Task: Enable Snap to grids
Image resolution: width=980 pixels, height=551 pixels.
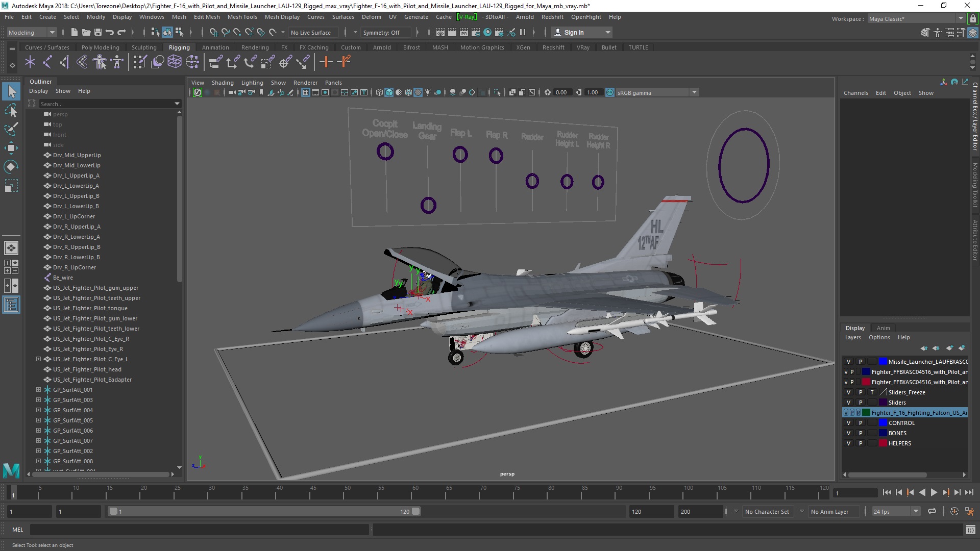Action: click(x=213, y=32)
